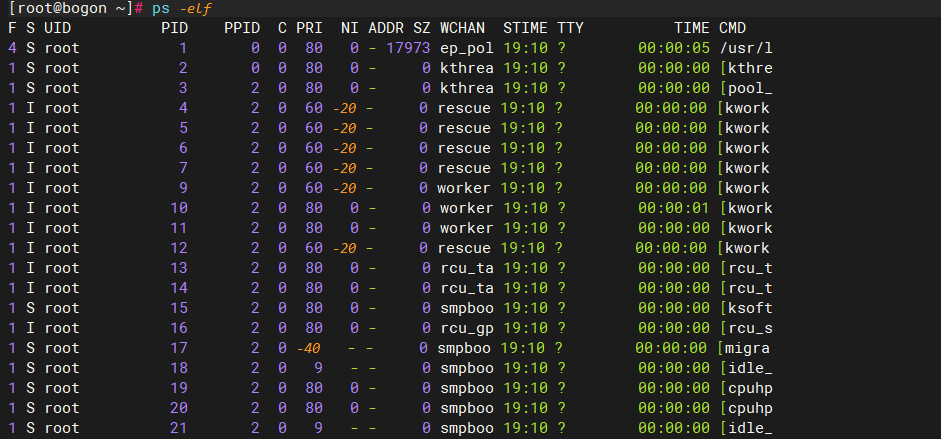The image size is (941, 439).
Task: Click PID value 10
Action: pyautogui.click(x=179, y=208)
